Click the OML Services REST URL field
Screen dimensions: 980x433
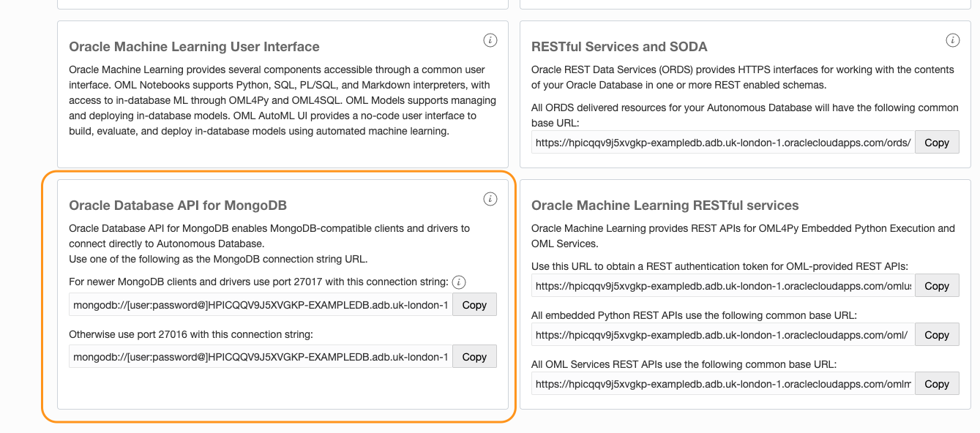coord(723,384)
